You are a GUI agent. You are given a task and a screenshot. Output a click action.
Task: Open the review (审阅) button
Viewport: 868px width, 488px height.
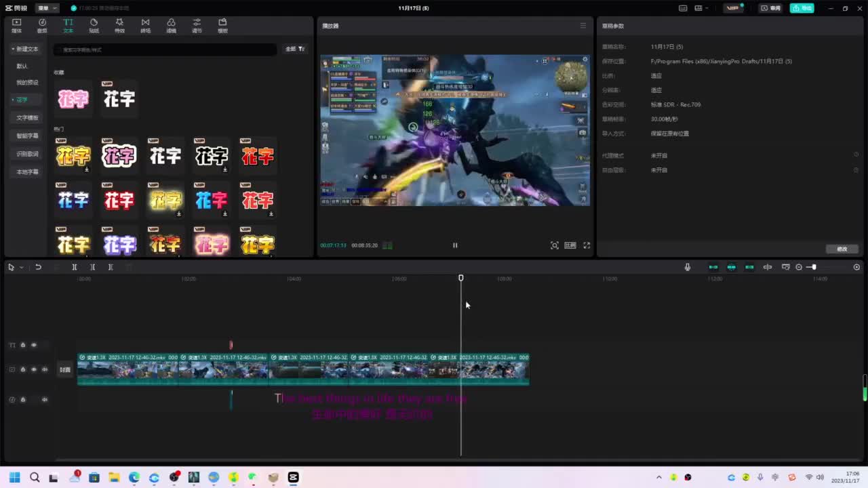coord(770,8)
